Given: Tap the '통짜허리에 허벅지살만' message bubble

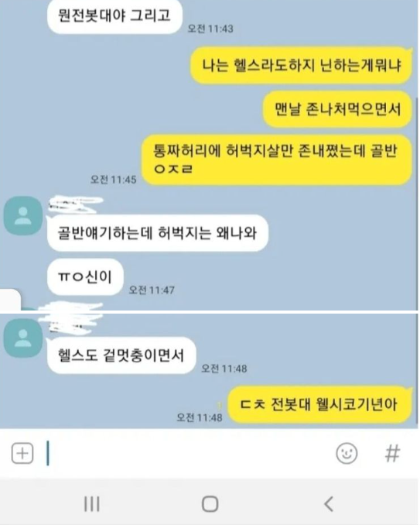Looking at the screenshot, I should tap(276, 160).
